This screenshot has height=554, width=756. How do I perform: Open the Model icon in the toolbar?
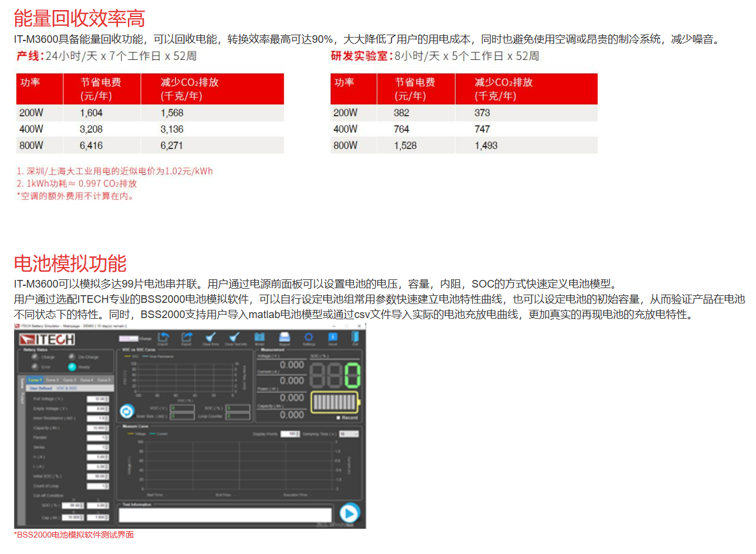pyautogui.click(x=259, y=337)
